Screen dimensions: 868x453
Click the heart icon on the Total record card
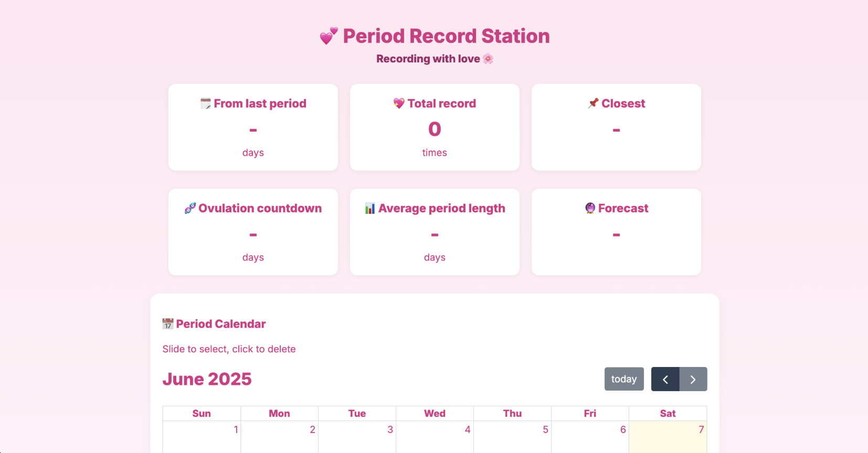point(399,103)
